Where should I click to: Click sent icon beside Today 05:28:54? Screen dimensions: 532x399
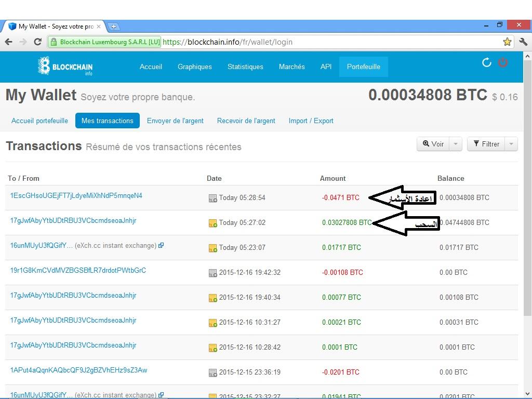(212, 198)
